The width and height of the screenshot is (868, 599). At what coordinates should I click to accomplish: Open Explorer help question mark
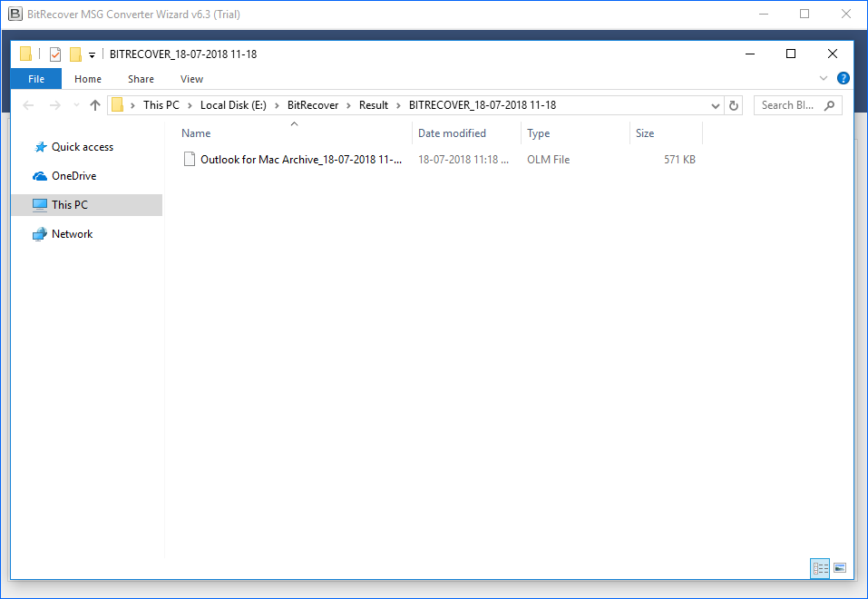pyautogui.click(x=844, y=78)
